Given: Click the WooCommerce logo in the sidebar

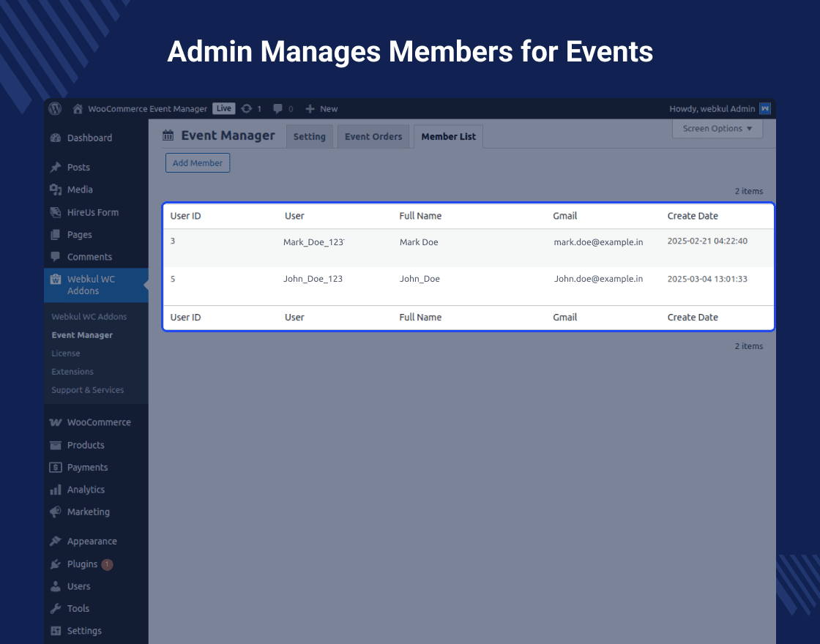Looking at the screenshot, I should pos(56,422).
